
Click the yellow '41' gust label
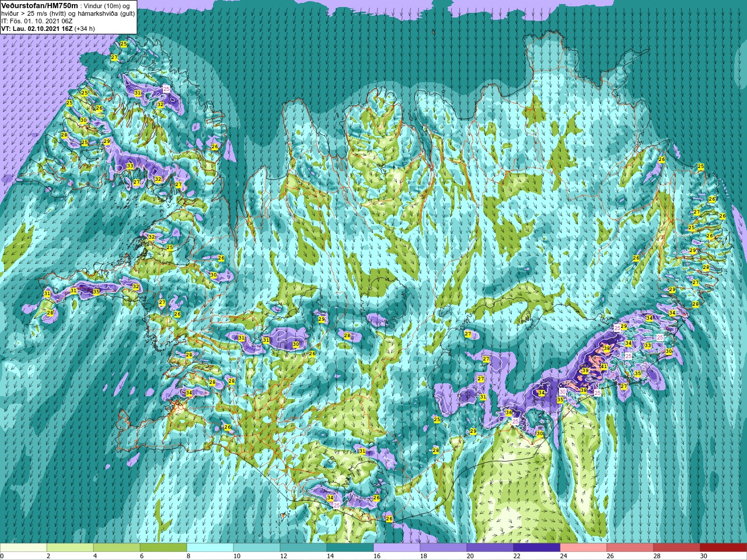tap(604, 366)
